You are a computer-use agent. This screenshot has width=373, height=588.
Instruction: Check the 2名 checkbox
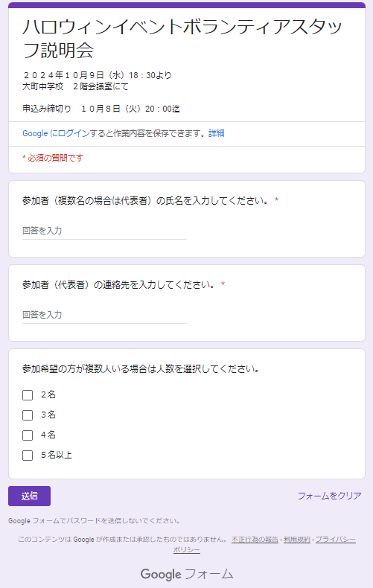[x=28, y=395]
